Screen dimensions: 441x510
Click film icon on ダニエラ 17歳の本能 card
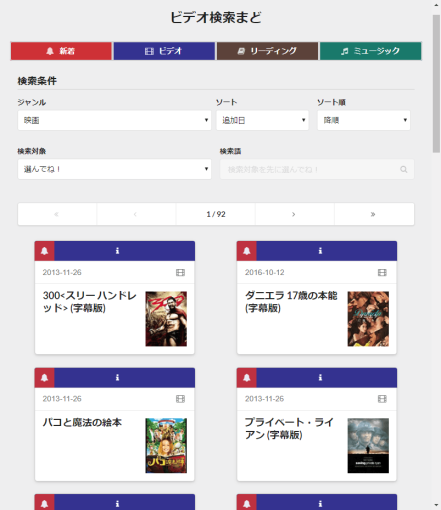tap(382, 273)
